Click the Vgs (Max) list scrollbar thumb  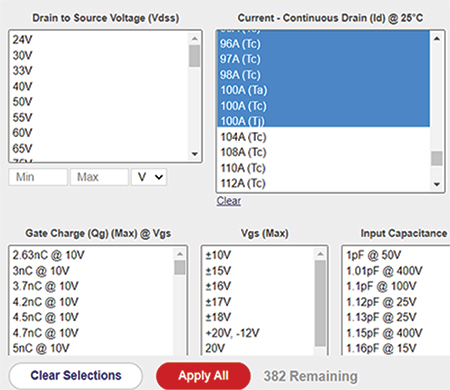point(320,303)
